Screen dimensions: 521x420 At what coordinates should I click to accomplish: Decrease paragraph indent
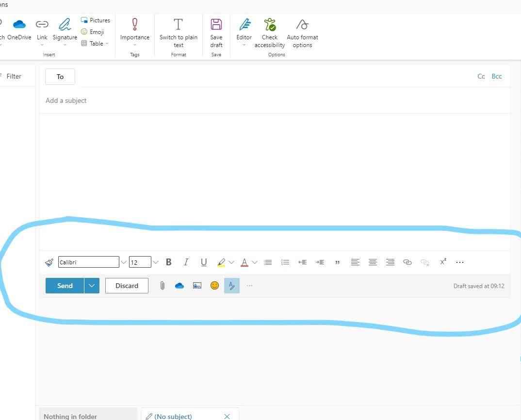302,262
